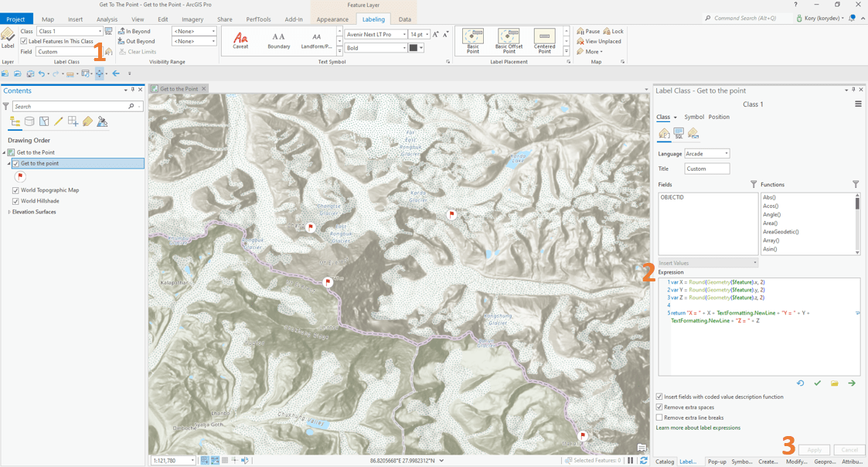
Task: Check Remove extra line breaks option
Action: 659,418
